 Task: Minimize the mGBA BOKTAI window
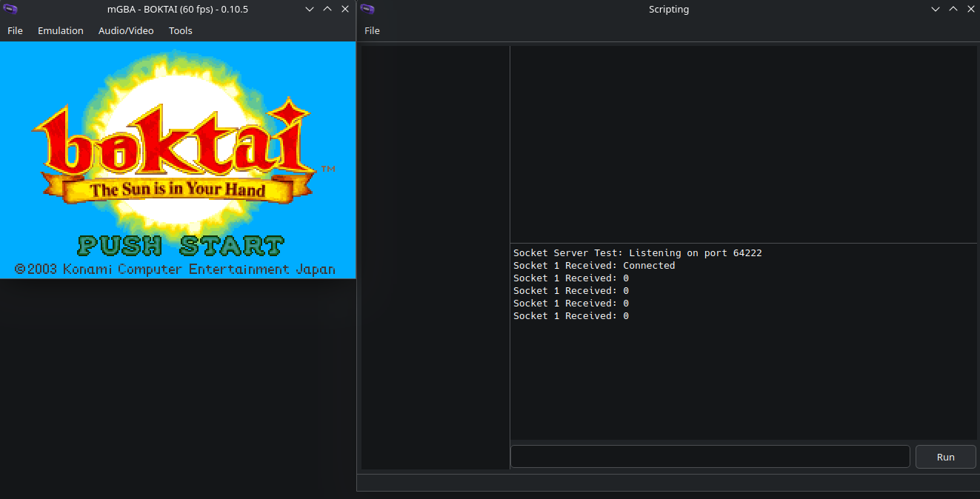pos(310,10)
